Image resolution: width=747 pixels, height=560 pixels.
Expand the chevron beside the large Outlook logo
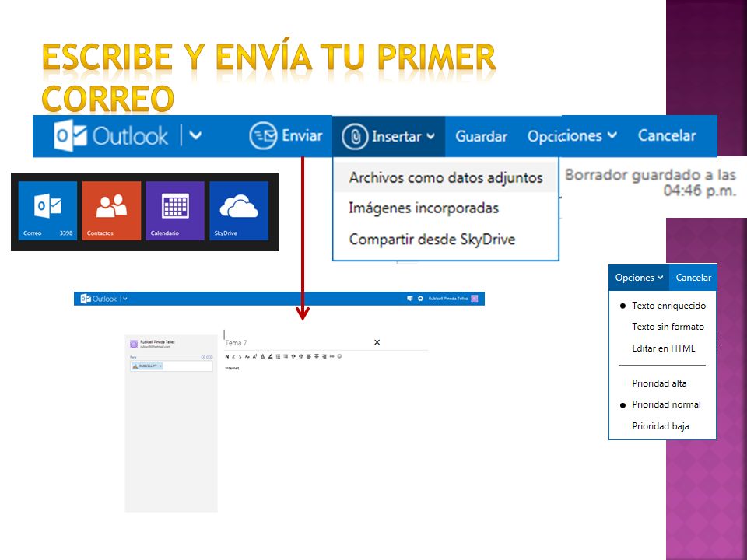pos(195,135)
